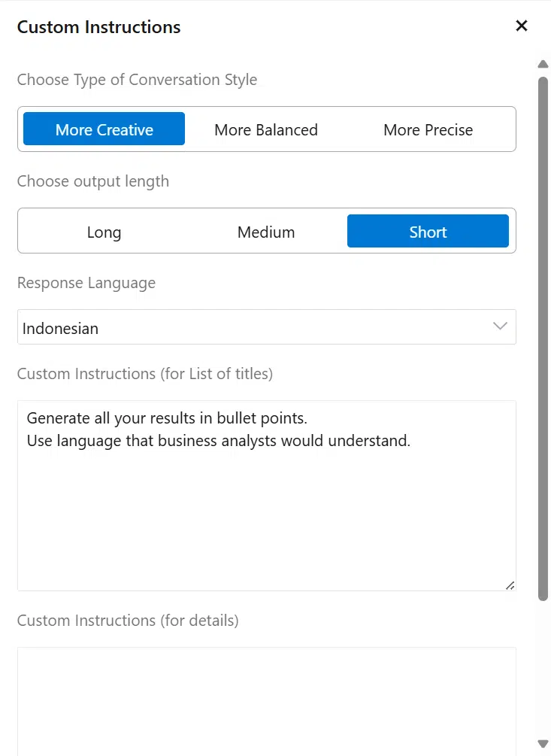The height and width of the screenshot is (756, 551).
Task: Click the textarea resize handle icon
Action: point(510,584)
